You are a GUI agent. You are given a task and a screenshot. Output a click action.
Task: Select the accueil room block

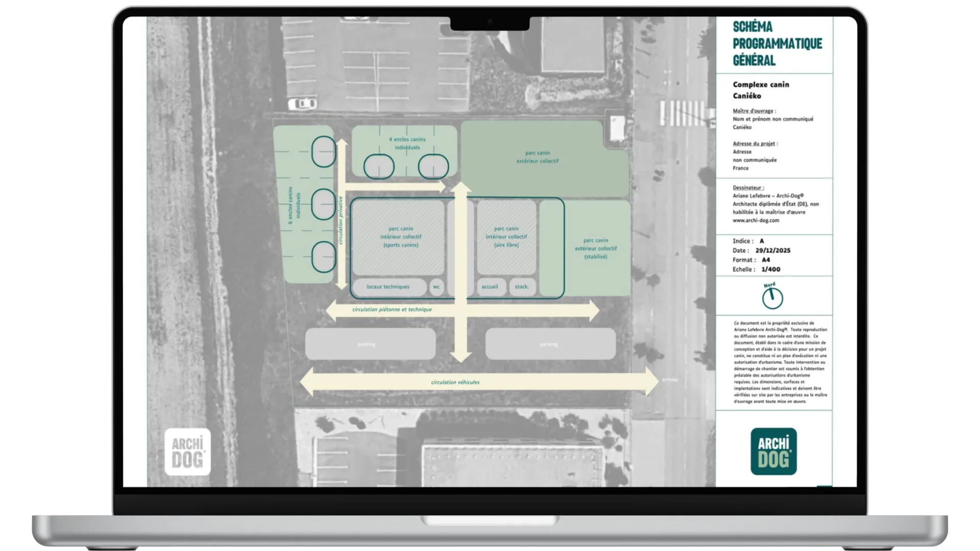490,287
